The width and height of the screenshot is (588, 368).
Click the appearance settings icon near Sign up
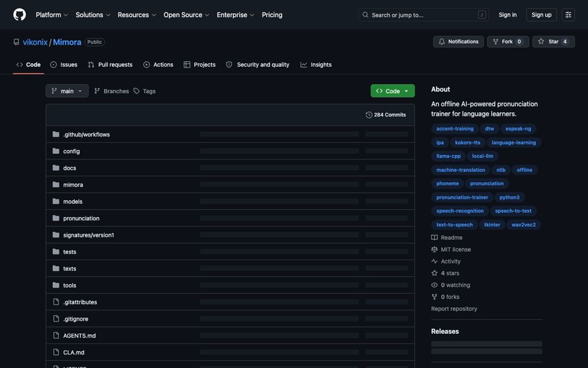click(x=568, y=15)
